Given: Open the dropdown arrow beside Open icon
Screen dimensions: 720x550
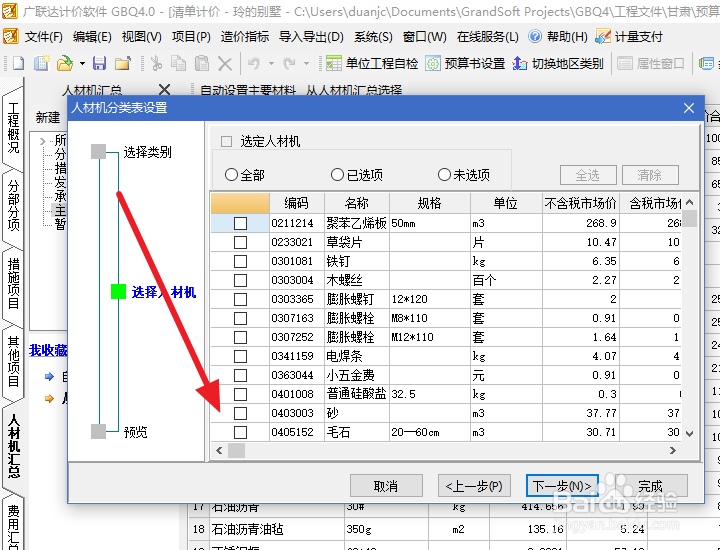Looking at the screenshot, I should 82,63.
